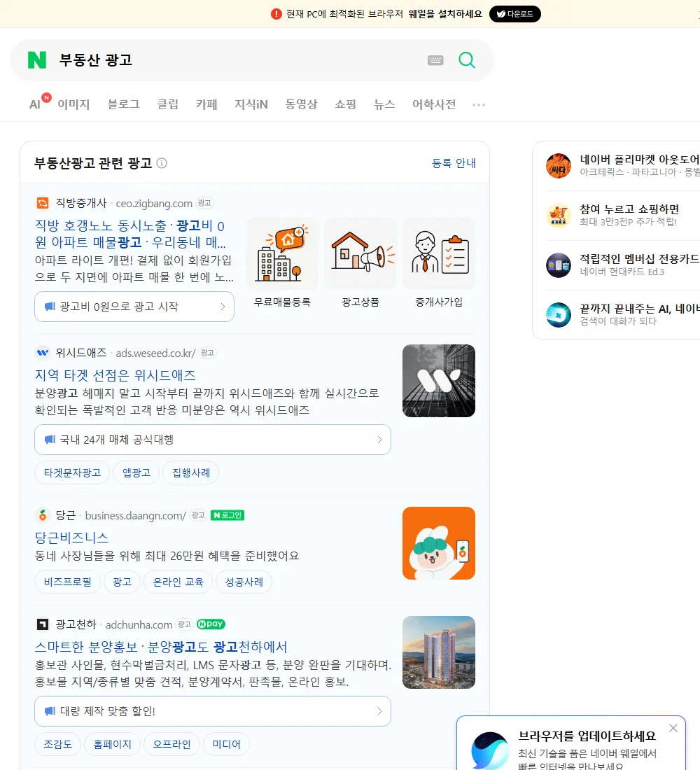Switch to the 동영상 tab
The height and width of the screenshot is (770, 700).
302,104
